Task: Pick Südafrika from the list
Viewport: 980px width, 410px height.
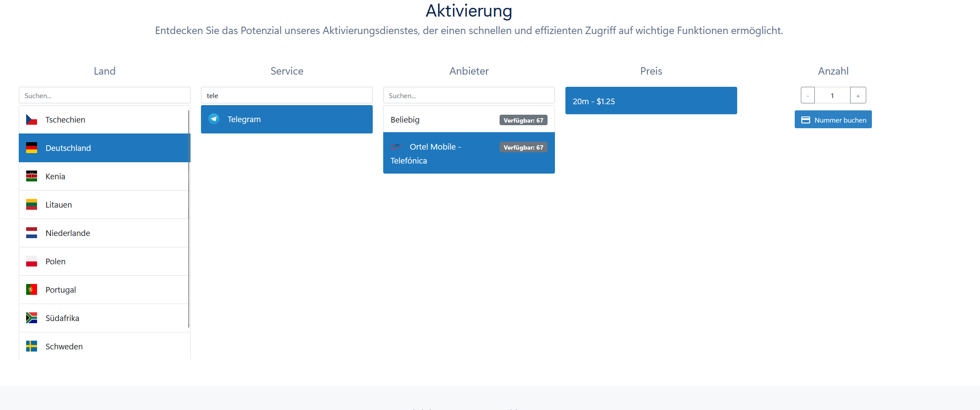Action: coord(105,318)
